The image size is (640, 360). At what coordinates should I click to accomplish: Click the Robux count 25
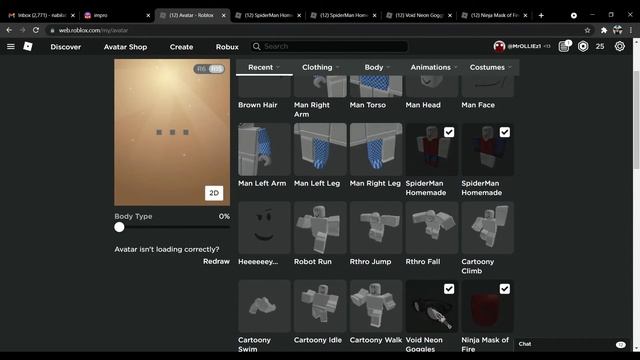click(600, 47)
